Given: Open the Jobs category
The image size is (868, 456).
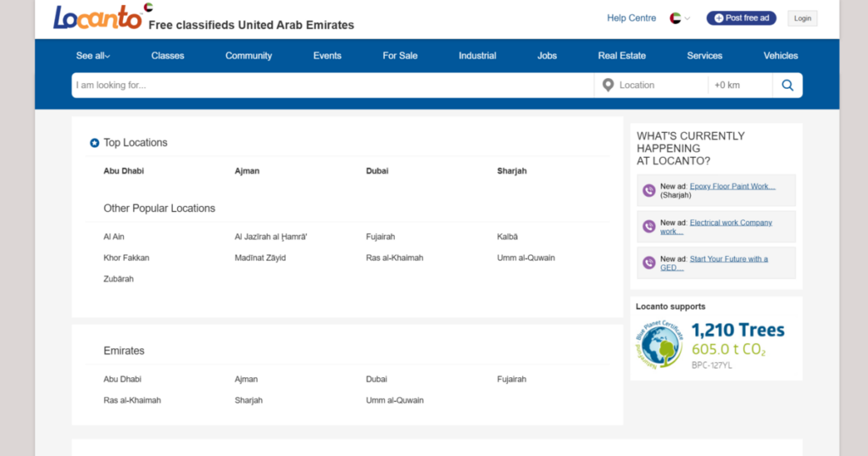Looking at the screenshot, I should [x=547, y=56].
